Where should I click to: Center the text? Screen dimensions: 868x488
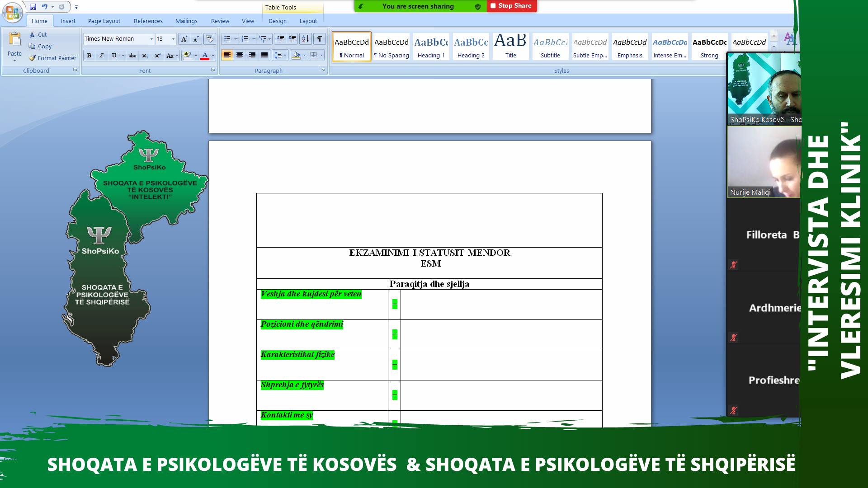click(240, 55)
